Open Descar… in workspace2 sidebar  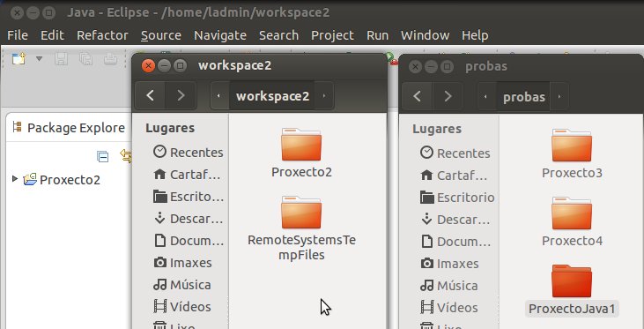(189, 219)
